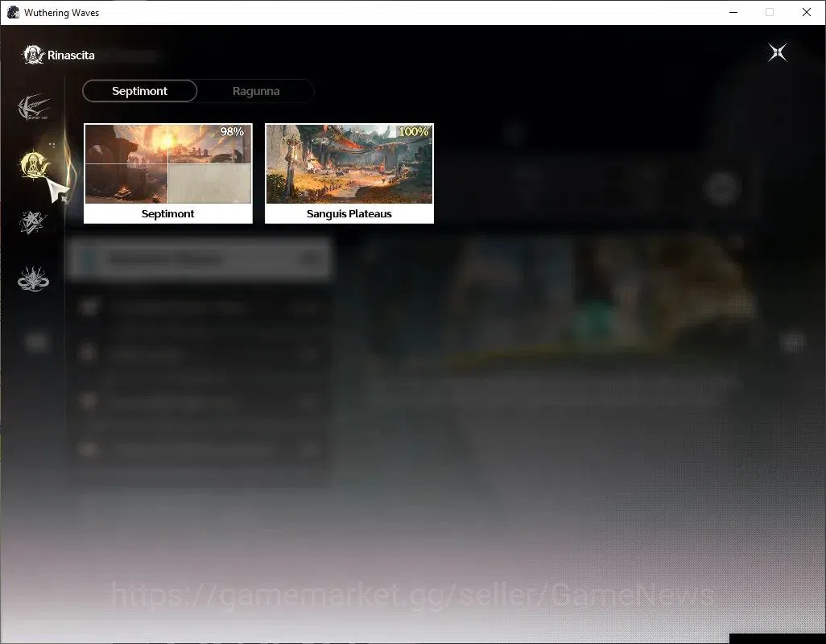
Task: Switch to the Septimont tab
Action: point(139,91)
